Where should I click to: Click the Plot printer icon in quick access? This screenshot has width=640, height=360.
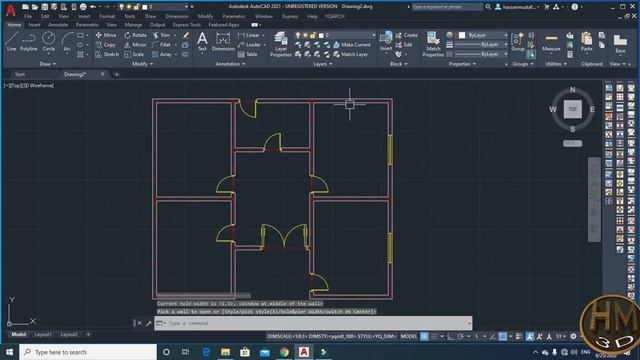coord(83,7)
